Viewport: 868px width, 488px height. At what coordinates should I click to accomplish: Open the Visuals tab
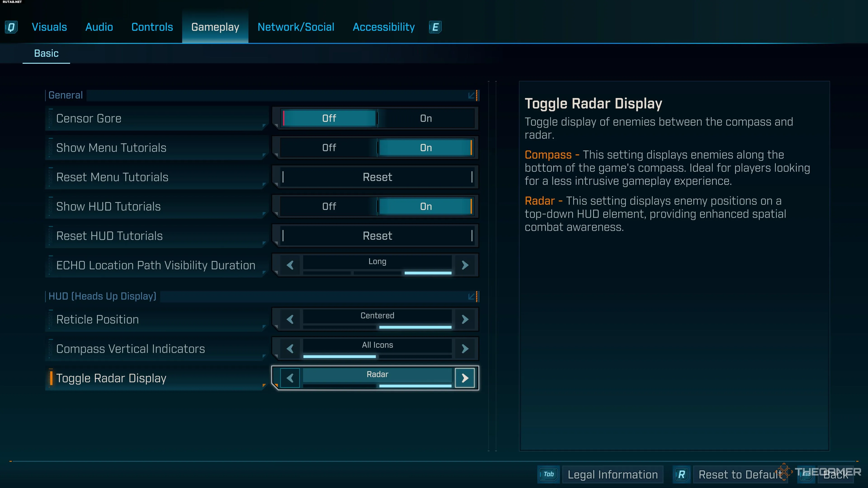49,27
